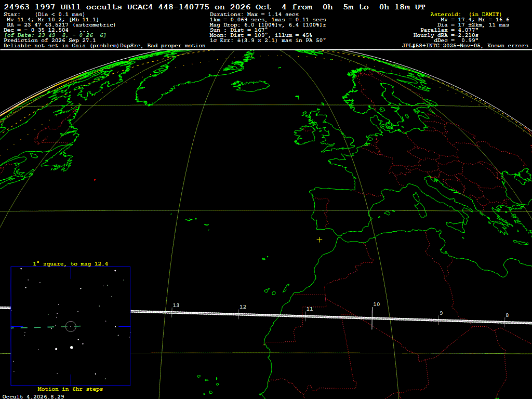Click the red dot in the Atlantic

coord(95,180)
